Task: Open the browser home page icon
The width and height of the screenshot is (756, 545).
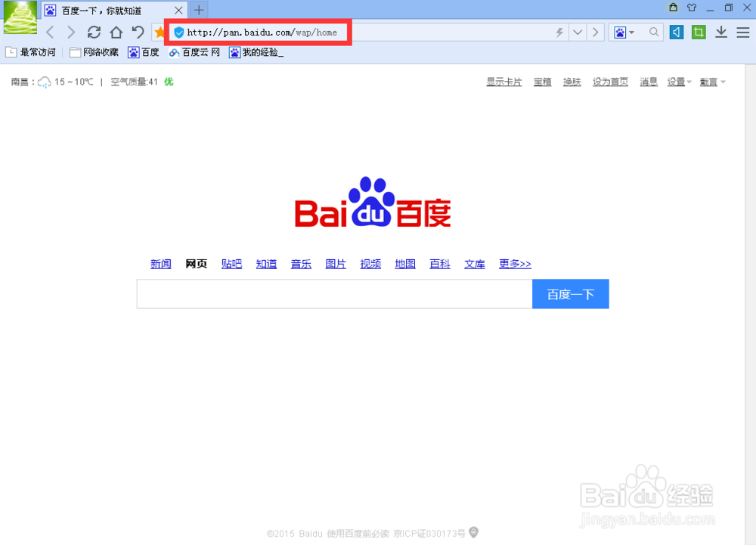Action: click(x=116, y=33)
